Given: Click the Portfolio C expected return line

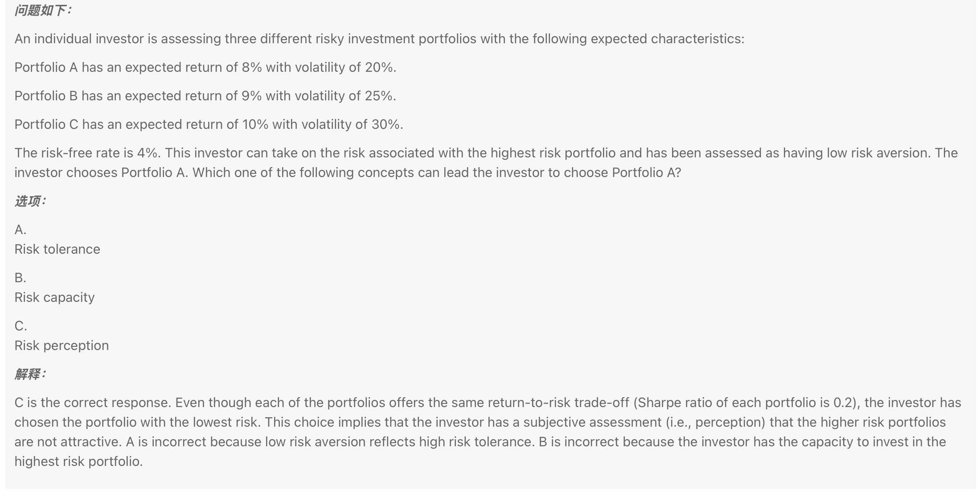Looking at the screenshot, I should 209,124.
